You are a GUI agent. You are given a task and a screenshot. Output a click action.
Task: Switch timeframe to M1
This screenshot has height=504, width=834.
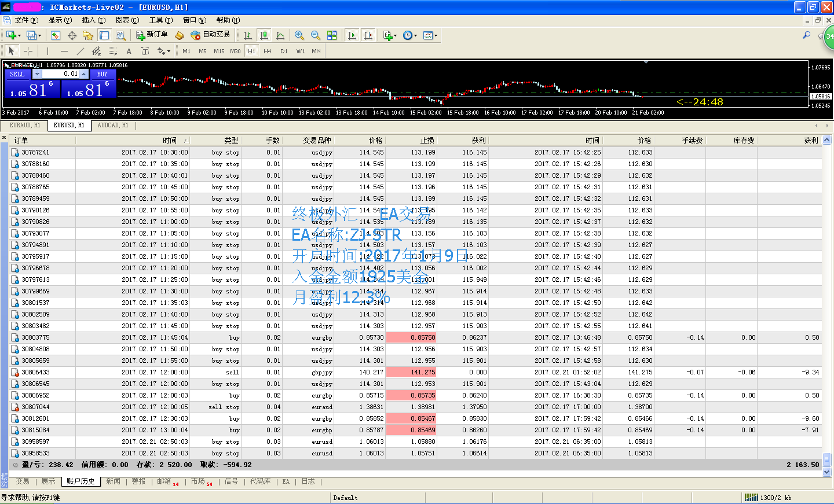point(186,51)
